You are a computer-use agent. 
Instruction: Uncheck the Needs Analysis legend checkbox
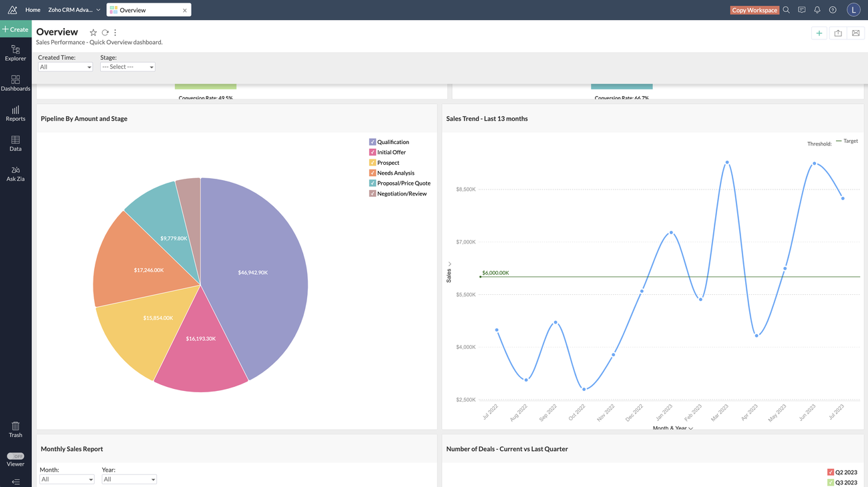click(x=373, y=173)
